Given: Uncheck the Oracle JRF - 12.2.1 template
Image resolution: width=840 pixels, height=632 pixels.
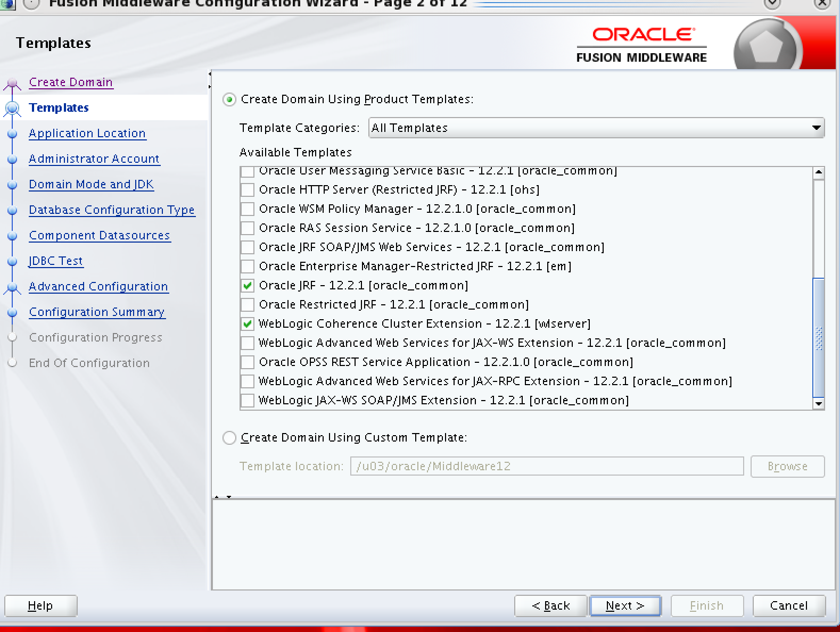Looking at the screenshot, I should coord(248,286).
